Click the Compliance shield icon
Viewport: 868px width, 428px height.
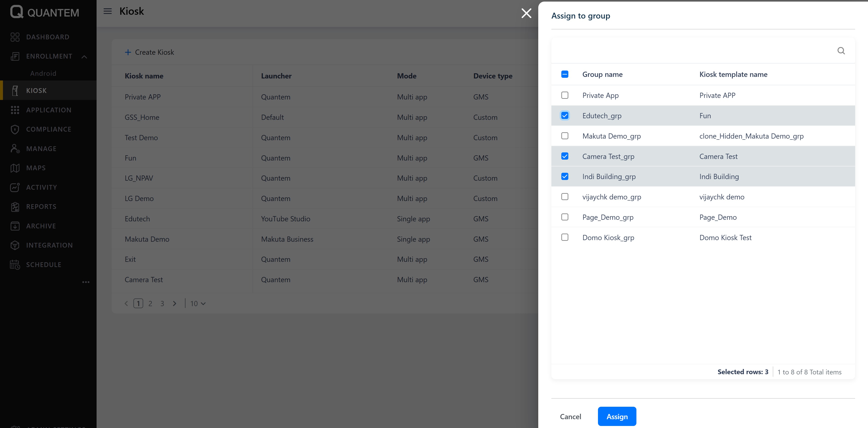[x=15, y=129]
